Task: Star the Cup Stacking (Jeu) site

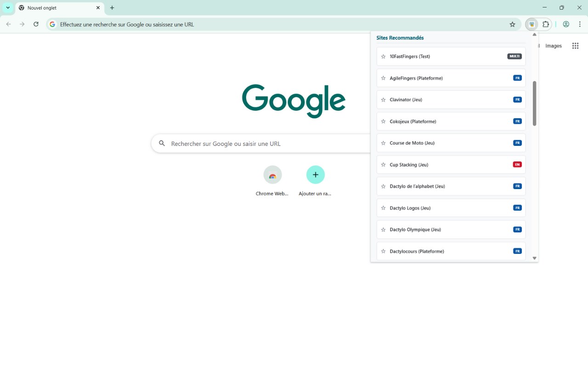Action: tap(383, 165)
